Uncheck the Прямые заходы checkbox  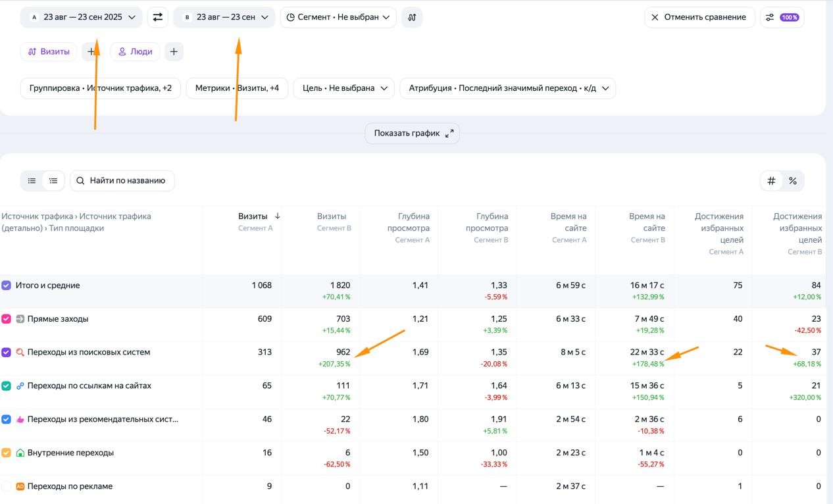[x=6, y=319]
